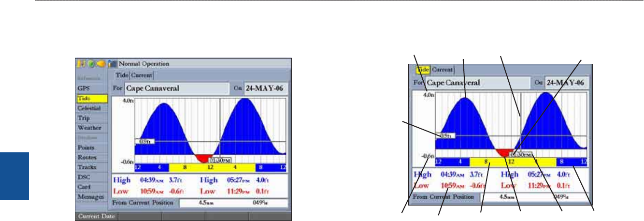This screenshot has height=221, width=644.
Task: Open the Tracks sidebar item
Action: click(x=86, y=167)
